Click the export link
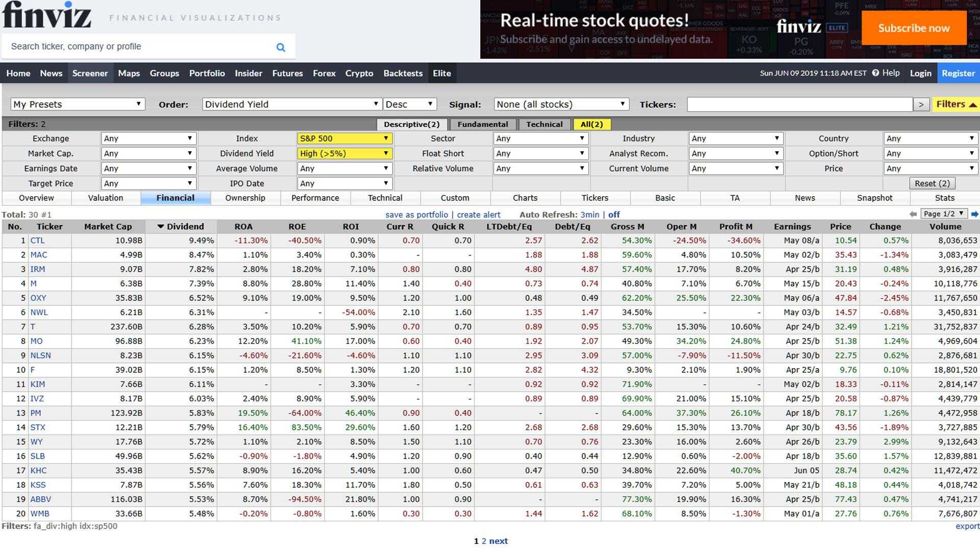The width and height of the screenshot is (980, 552). (967, 526)
